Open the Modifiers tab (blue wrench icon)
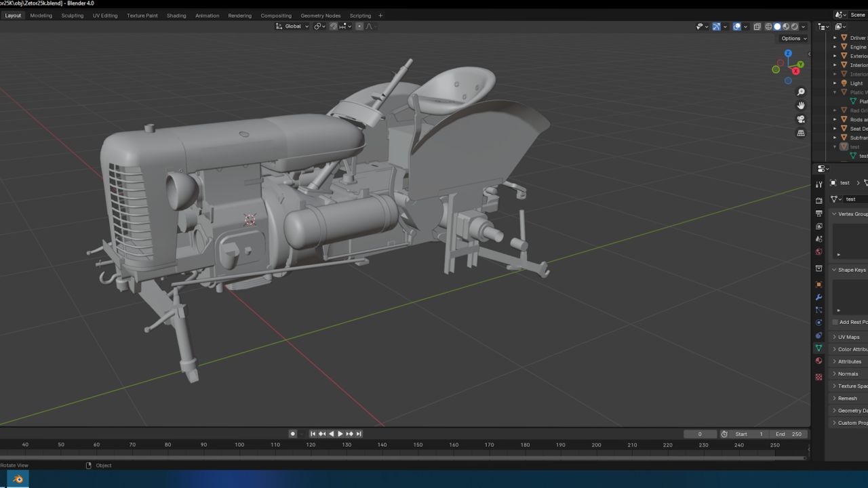The height and width of the screenshot is (488, 868). [819, 297]
